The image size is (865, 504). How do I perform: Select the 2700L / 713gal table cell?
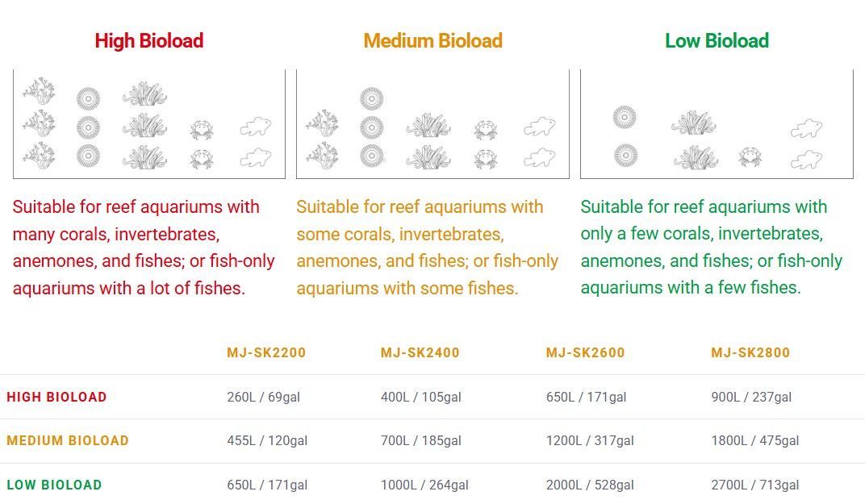[x=755, y=485]
